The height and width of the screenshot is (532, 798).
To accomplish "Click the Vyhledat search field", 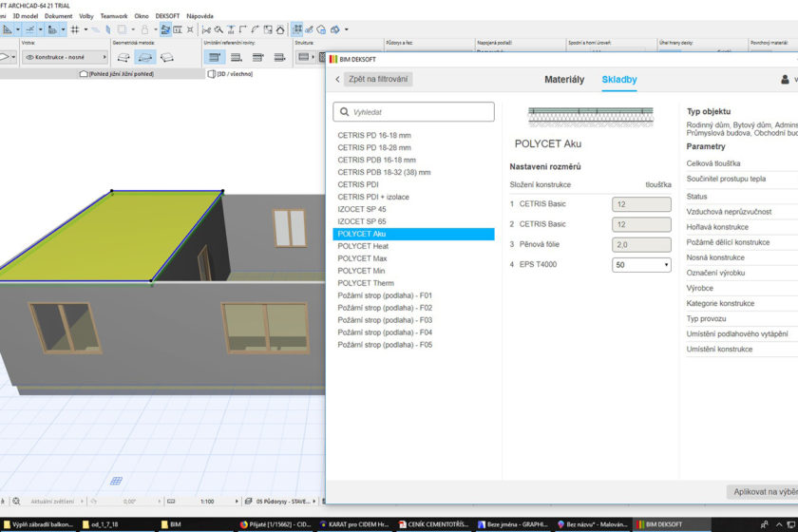I will 413,111.
